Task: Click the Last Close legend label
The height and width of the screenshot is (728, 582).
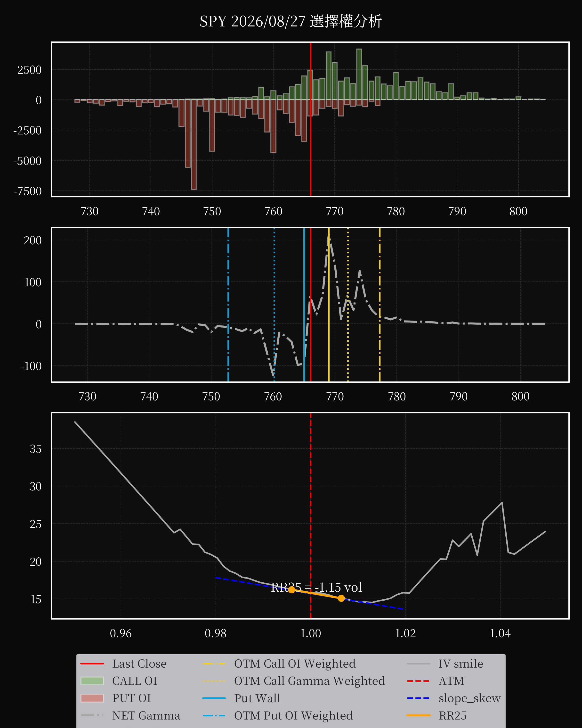Action: [139, 663]
